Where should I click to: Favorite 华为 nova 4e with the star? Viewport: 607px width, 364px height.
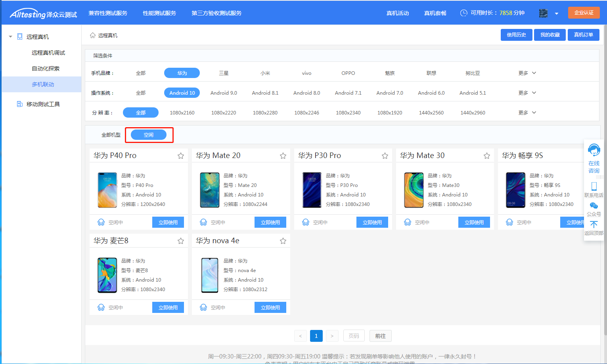pos(283,241)
